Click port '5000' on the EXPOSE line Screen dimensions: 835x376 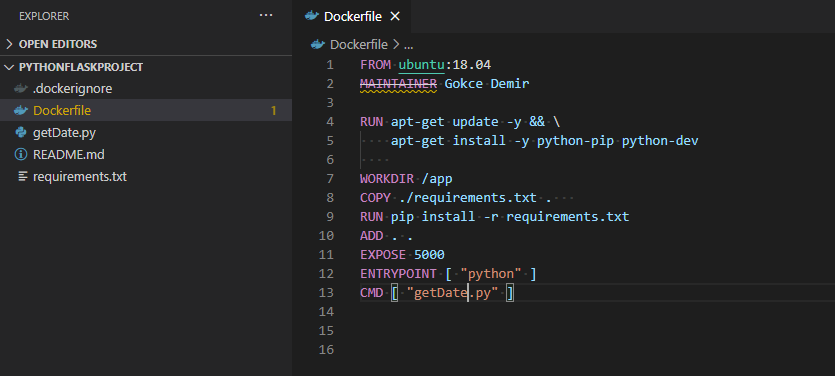(429, 255)
